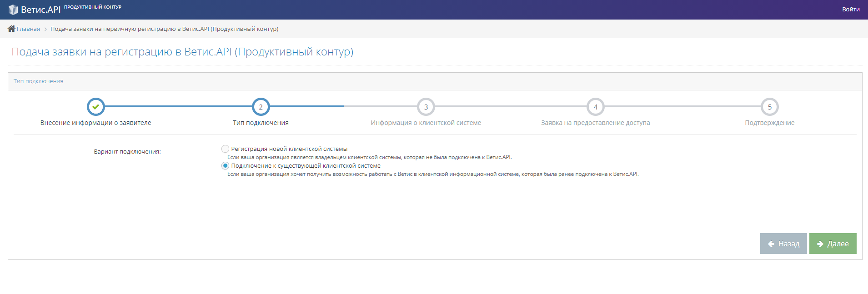Select 'Информация о клиентской системе' step label
The image size is (868, 294).
[x=426, y=123]
